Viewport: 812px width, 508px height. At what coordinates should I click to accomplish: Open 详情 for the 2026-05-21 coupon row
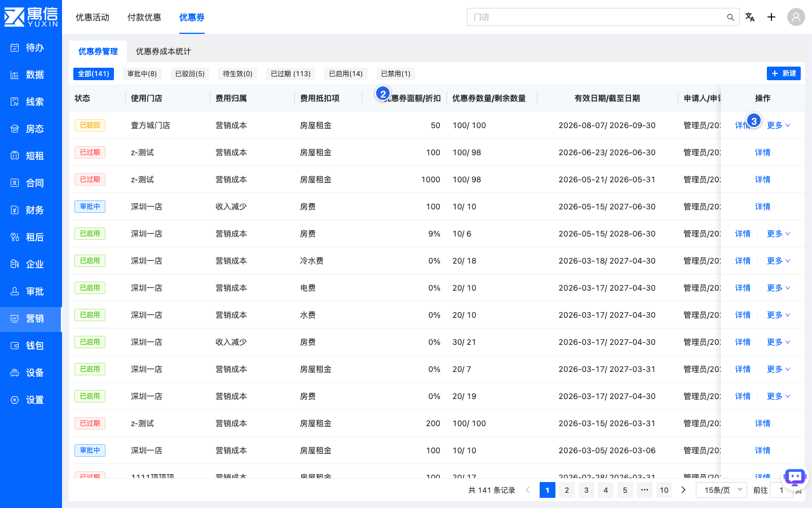pyautogui.click(x=763, y=179)
